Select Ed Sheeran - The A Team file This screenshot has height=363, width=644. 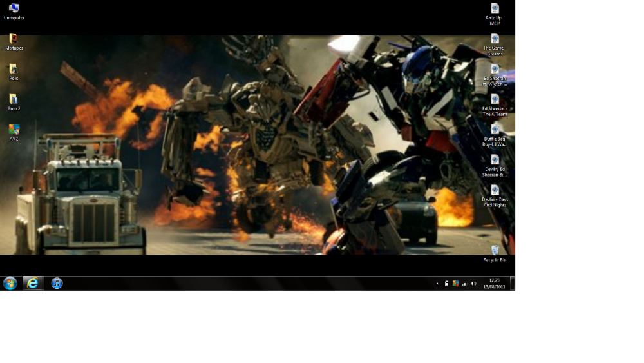click(495, 106)
